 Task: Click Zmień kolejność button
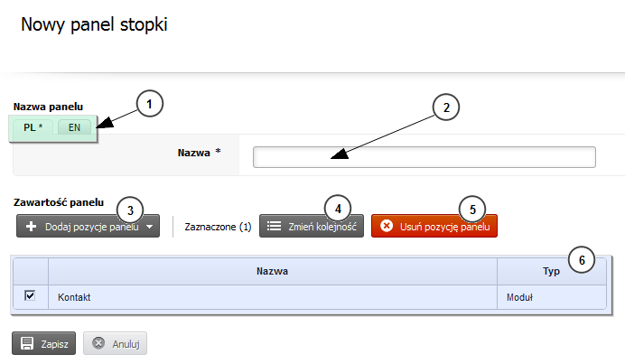click(312, 226)
